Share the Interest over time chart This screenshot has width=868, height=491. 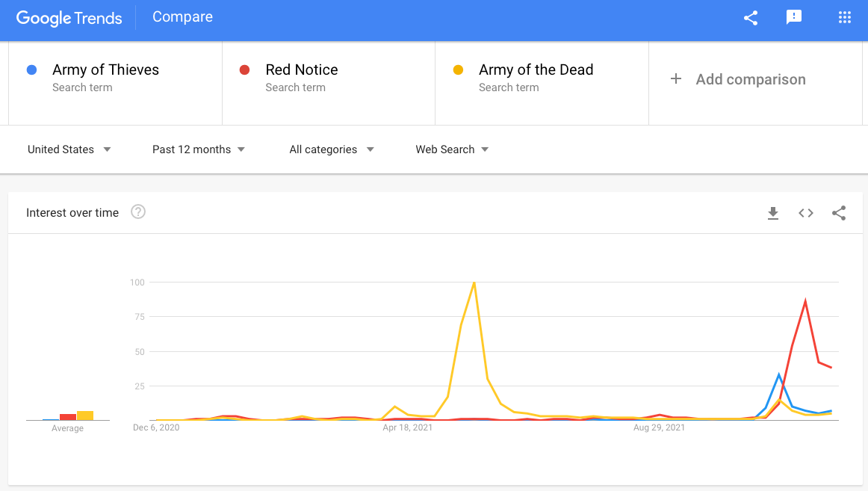[839, 213]
